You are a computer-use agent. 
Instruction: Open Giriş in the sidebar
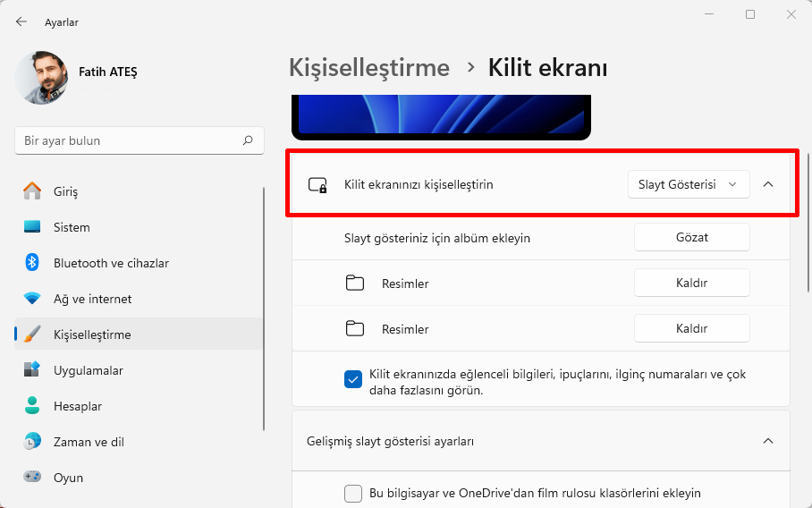click(x=139, y=191)
